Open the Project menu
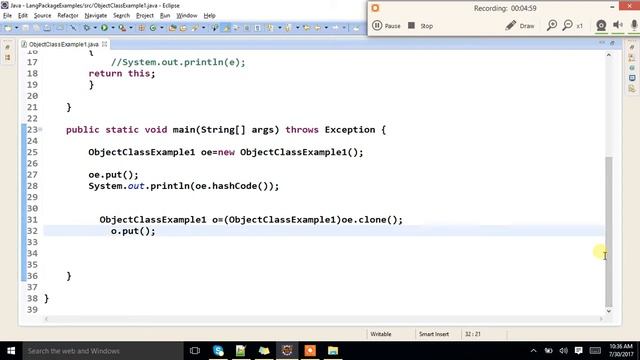 click(144, 16)
